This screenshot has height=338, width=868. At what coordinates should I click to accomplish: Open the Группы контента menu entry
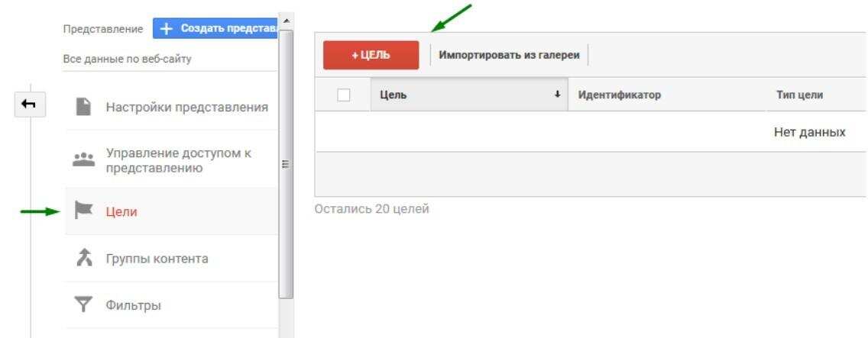(157, 259)
